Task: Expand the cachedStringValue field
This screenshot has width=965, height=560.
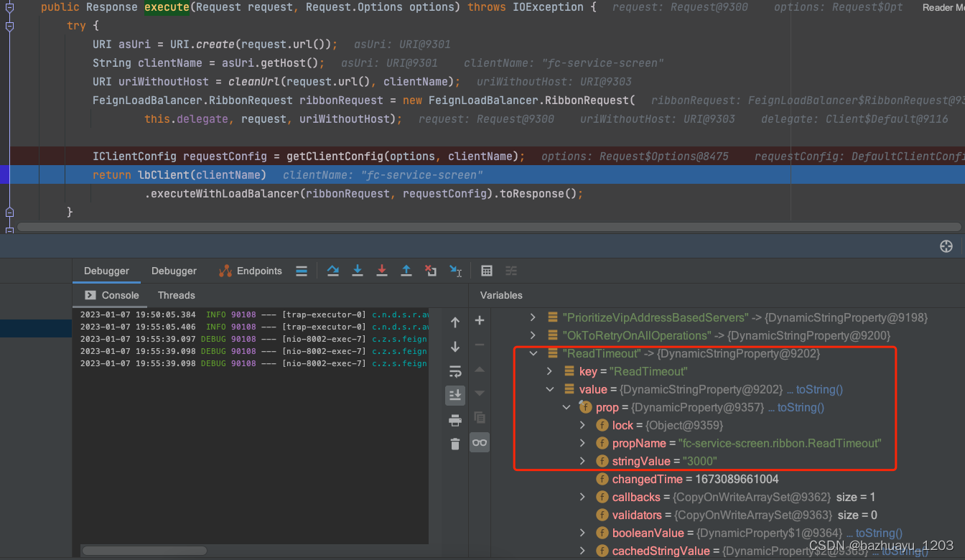Action: pos(584,551)
